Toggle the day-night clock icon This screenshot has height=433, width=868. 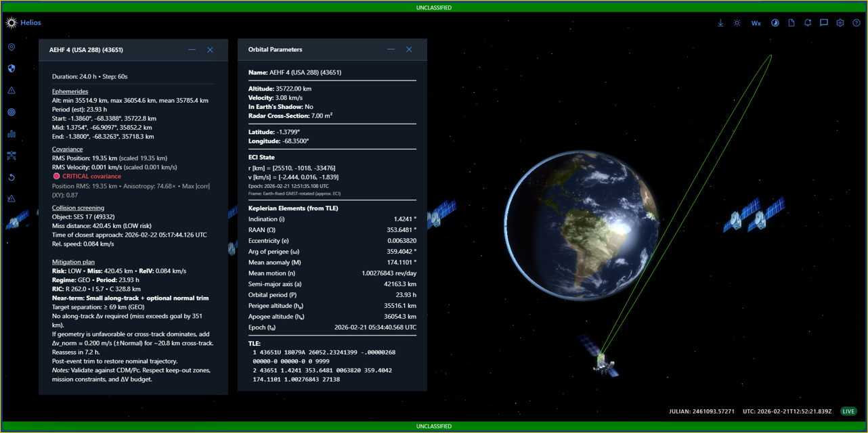point(775,23)
